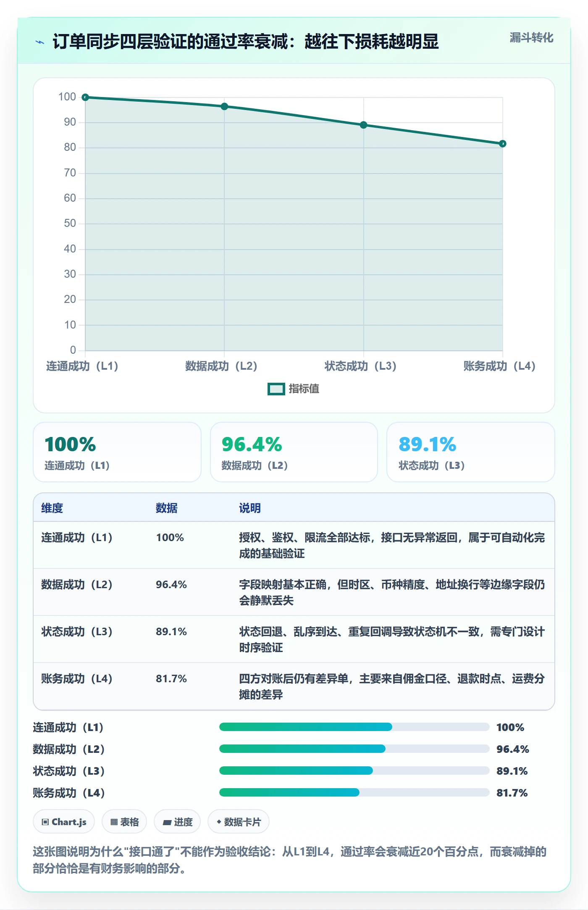
Task: Click the description starting with 四方对账后仍有差异单
Action: 392,686
